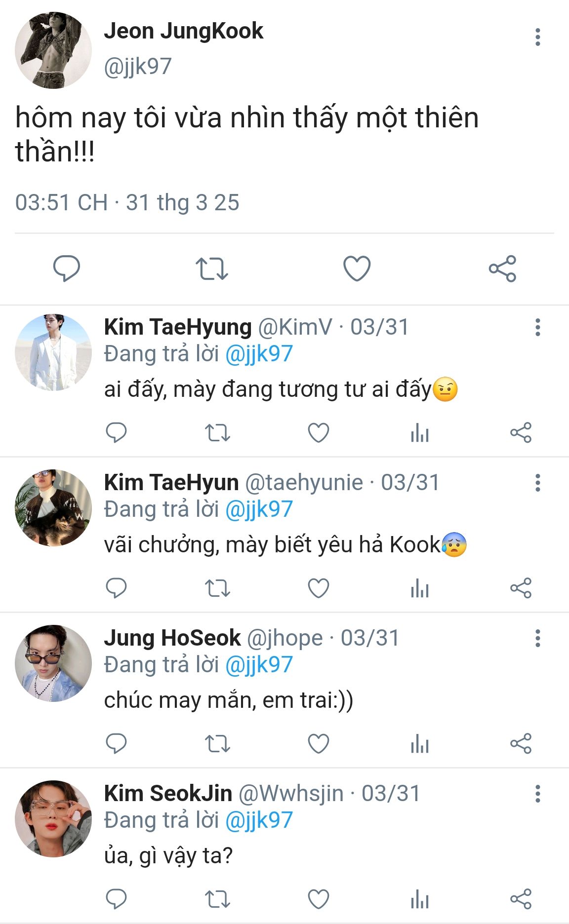This screenshot has height=924, width=569.
Task: Like the main tweet about thiên thần
Action: (357, 269)
